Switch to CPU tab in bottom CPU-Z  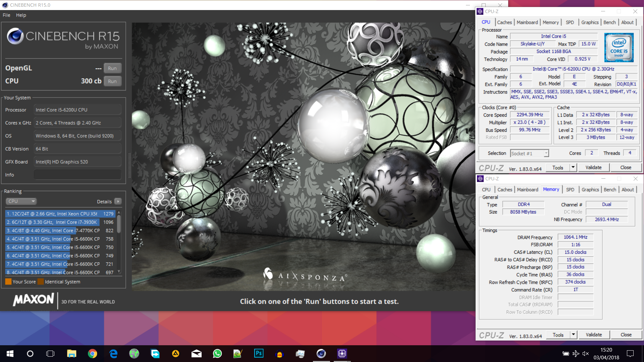tap(486, 189)
